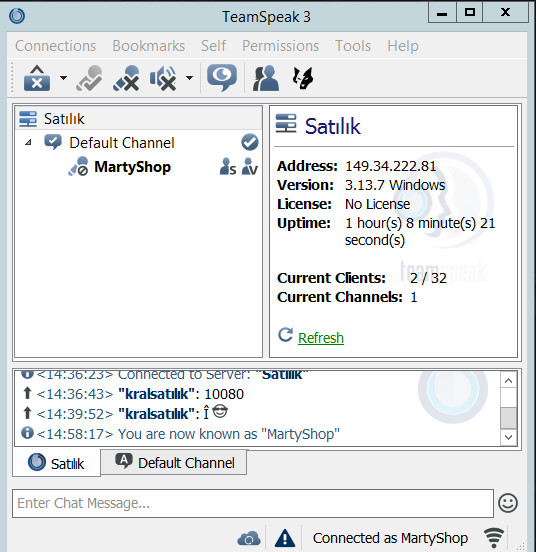Click the kralsatılık message 10080
Viewport: 536px width, 552px height.
tap(224, 394)
